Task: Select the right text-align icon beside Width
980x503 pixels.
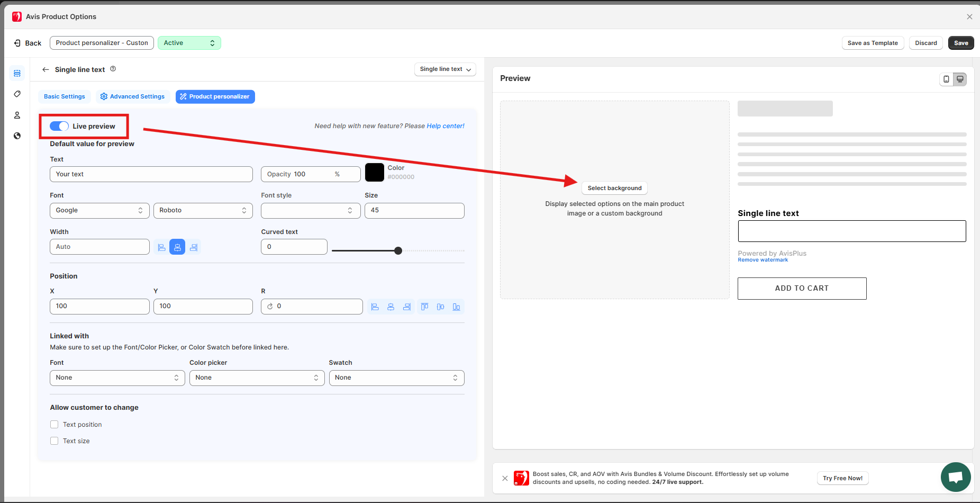Action: (x=194, y=247)
